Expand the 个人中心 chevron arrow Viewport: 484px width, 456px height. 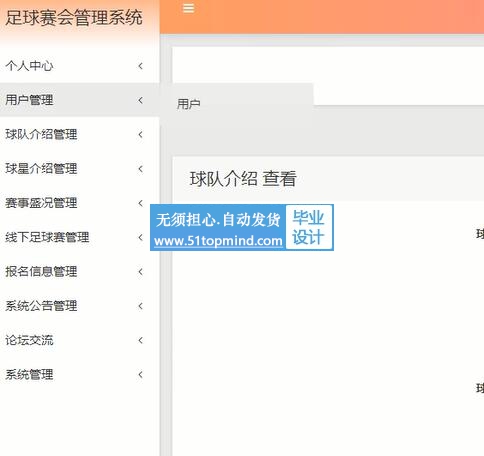[x=141, y=66]
